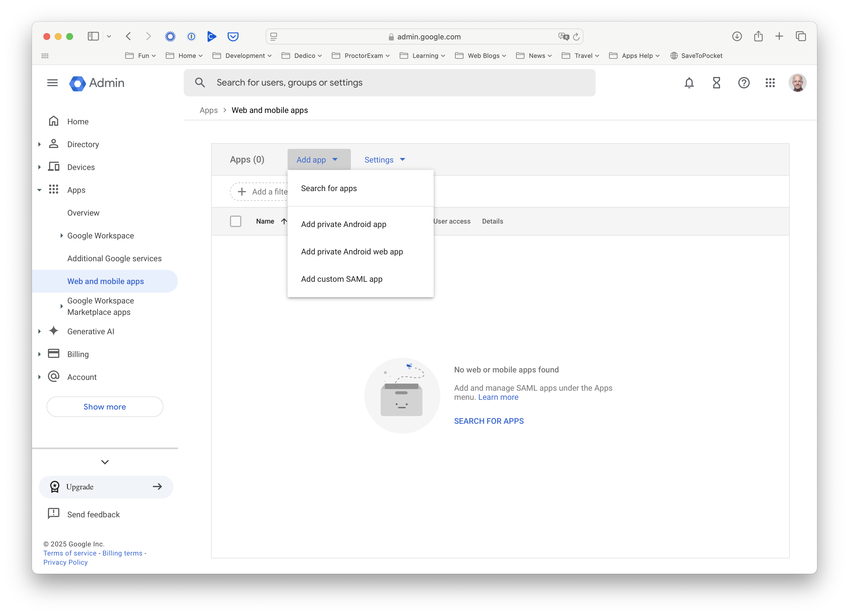
Task: Click the SaveToPocket bookmark
Action: (x=696, y=56)
